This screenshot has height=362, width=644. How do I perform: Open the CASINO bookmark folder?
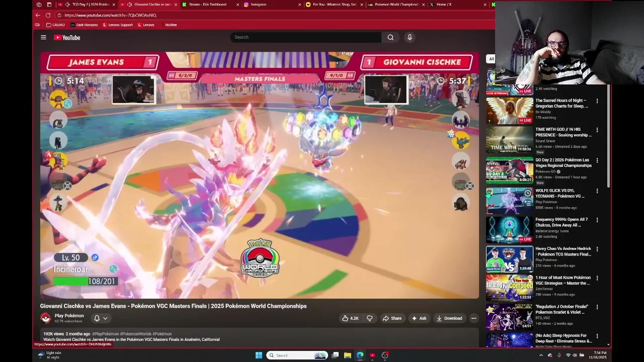pos(55,25)
